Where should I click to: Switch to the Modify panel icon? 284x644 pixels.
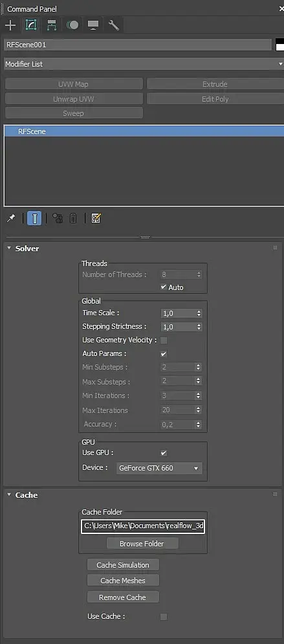31,25
